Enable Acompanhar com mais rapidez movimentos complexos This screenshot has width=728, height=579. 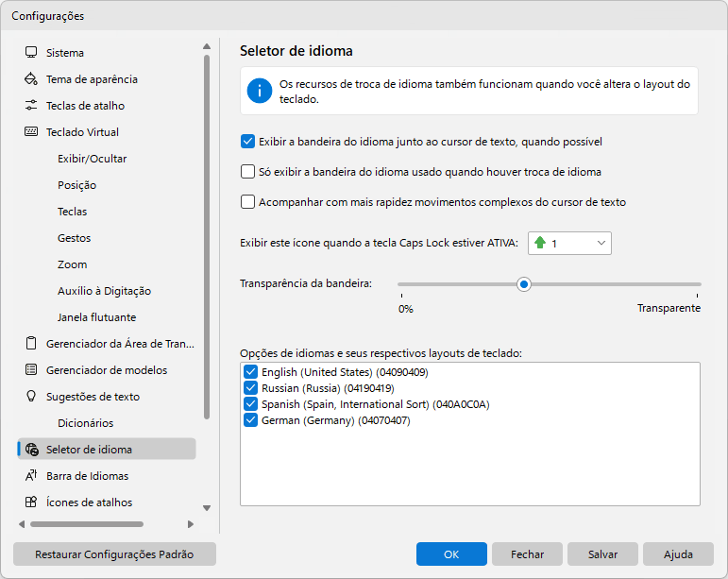click(x=247, y=202)
